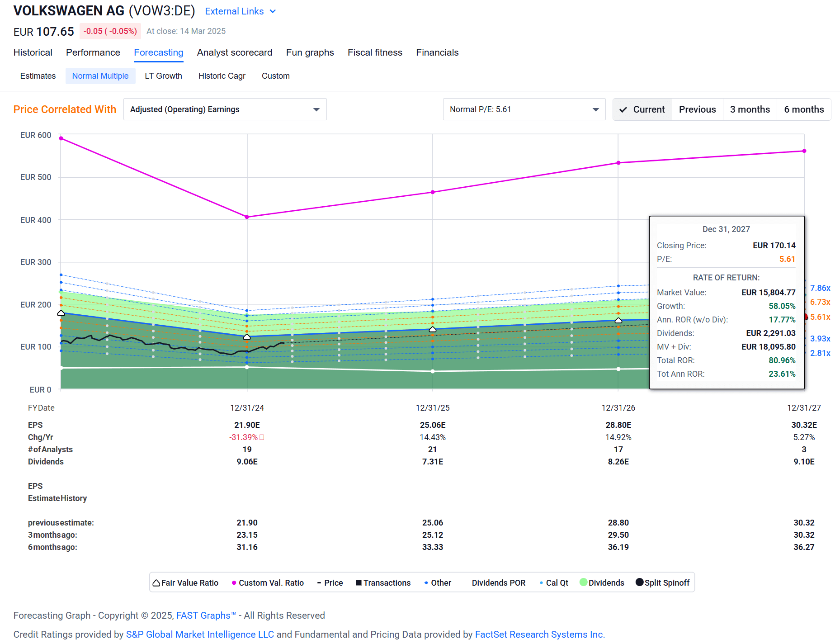Screen dimensions: 840x644
Task: Switch to the Fun graphs tab
Action: pos(309,52)
